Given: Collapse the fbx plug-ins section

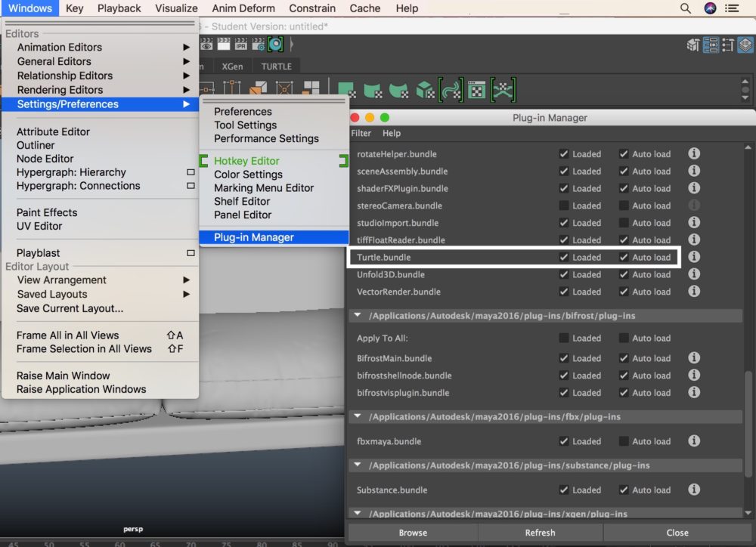Looking at the screenshot, I should tap(358, 416).
